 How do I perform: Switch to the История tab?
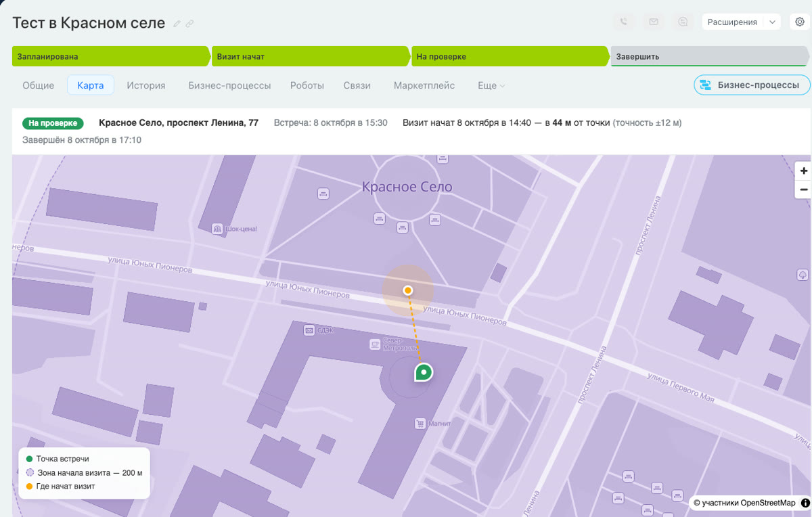pyautogui.click(x=146, y=85)
